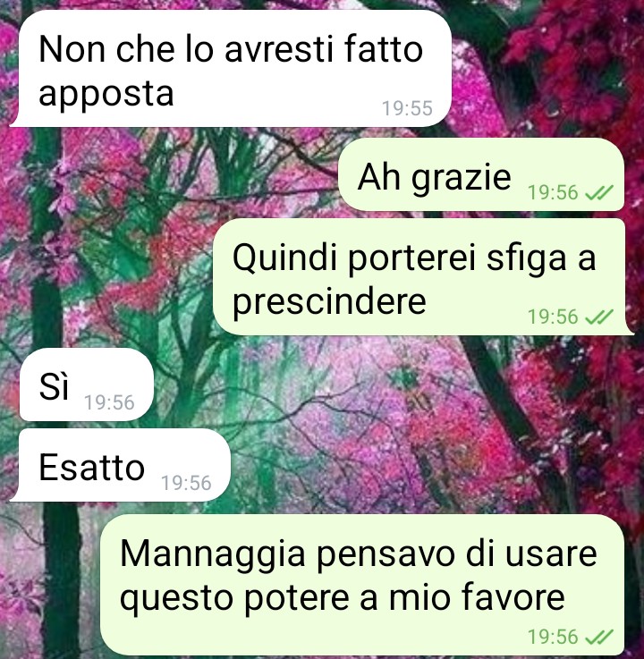Select the "Ah grazie" message bubble
This screenshot has height=659, width=644.
point(481,174)
